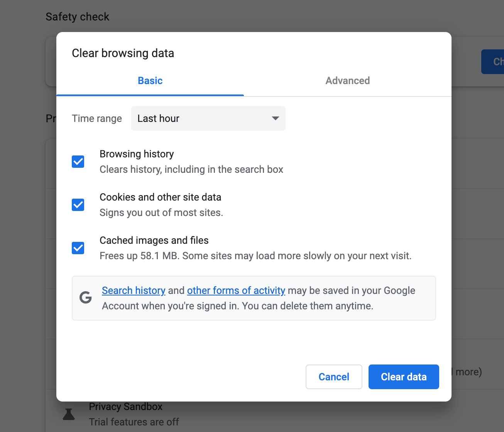Click the Browsing history blue checkmark icon
Image resolution: width=504 pixels, height=432 pixels.
pos(78,162)
